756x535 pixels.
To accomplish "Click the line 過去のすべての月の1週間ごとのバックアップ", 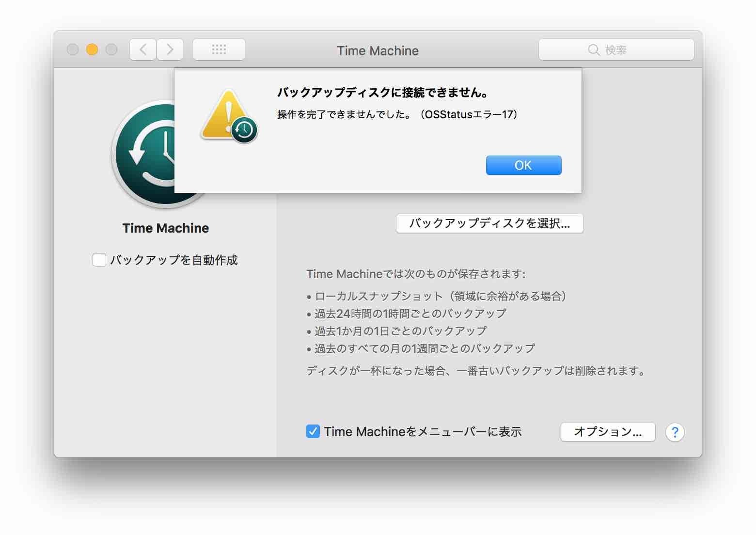I will pyautogui.click(x=425, y=348).
